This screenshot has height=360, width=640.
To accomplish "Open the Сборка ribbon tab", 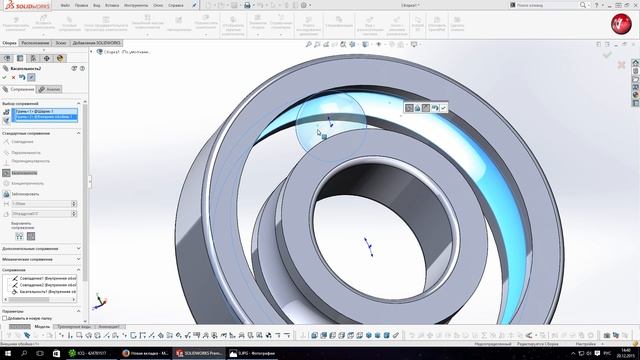I will point(9,43).
